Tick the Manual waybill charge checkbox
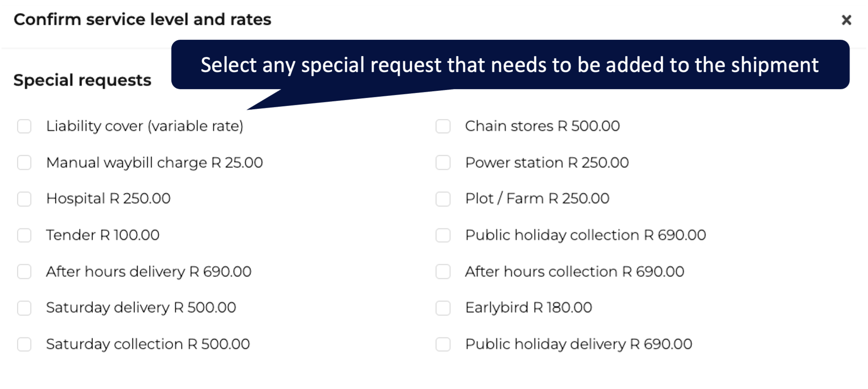 tap(24, 162)
